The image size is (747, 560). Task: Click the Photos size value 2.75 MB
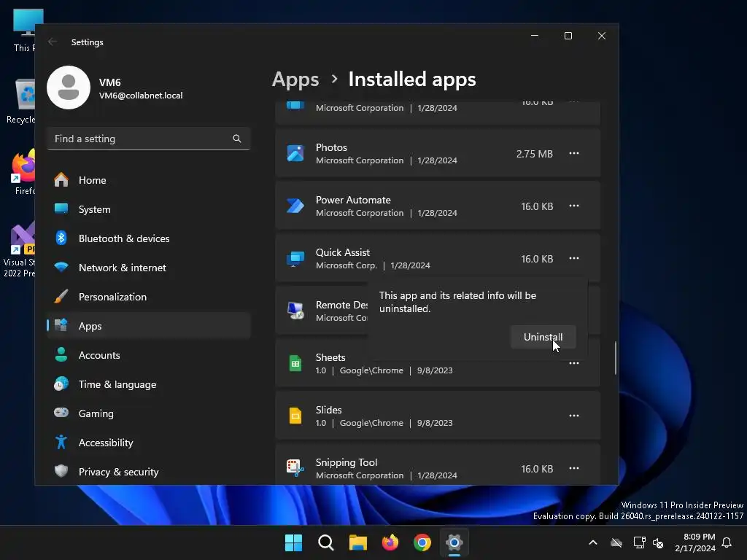coord(535,154)
